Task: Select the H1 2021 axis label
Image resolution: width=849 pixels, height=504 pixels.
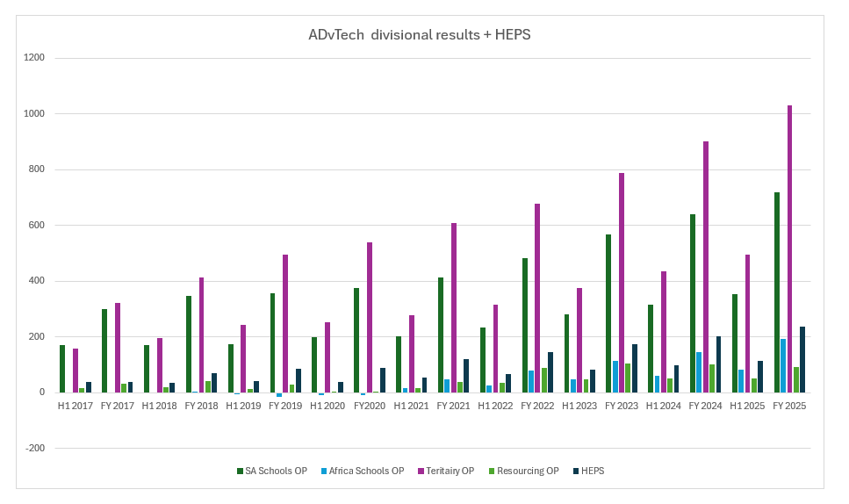Action: (x=412, y=406)
